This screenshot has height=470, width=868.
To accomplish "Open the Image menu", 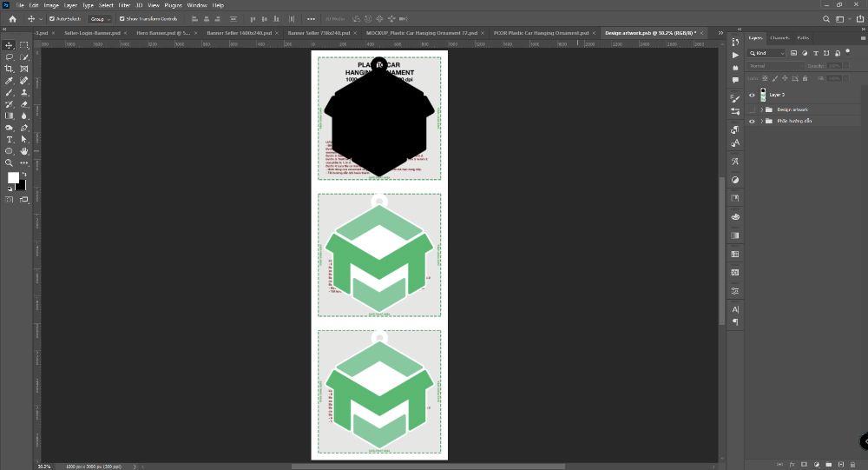I will pyautogui.click(x=51, y=5).
